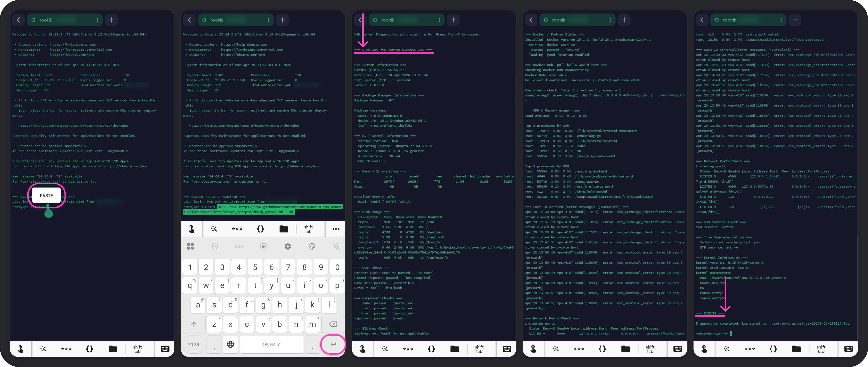
Task: Tap the PASTE popup button
Action: [46, 196]
